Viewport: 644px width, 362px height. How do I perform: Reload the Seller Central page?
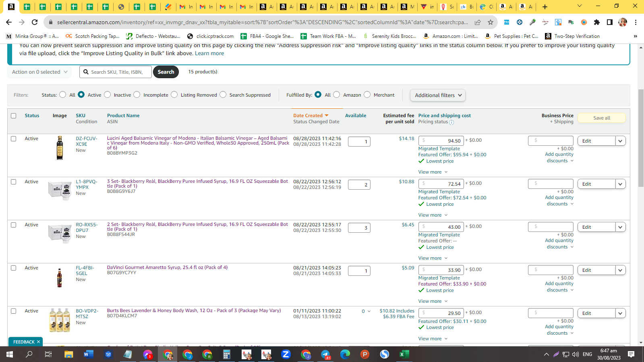click(35, 22)
